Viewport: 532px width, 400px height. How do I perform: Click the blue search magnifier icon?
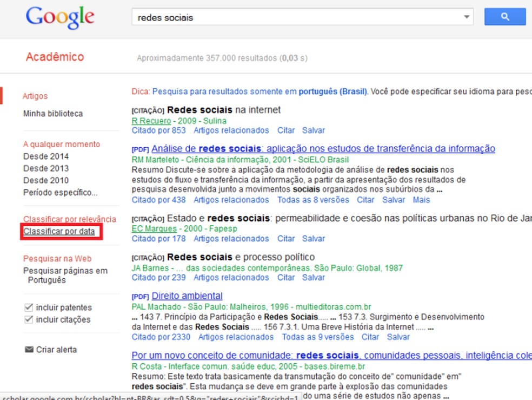[504, 16]
